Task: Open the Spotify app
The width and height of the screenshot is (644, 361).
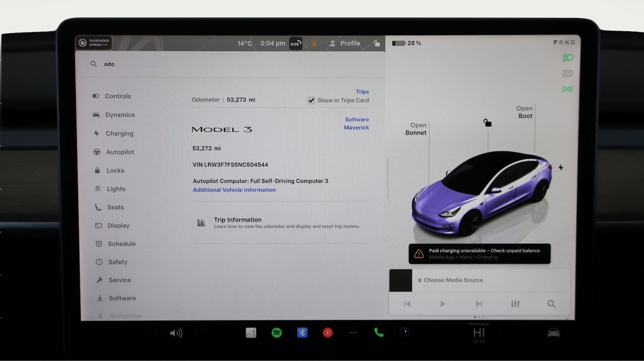Action: (x=276, y=333)
